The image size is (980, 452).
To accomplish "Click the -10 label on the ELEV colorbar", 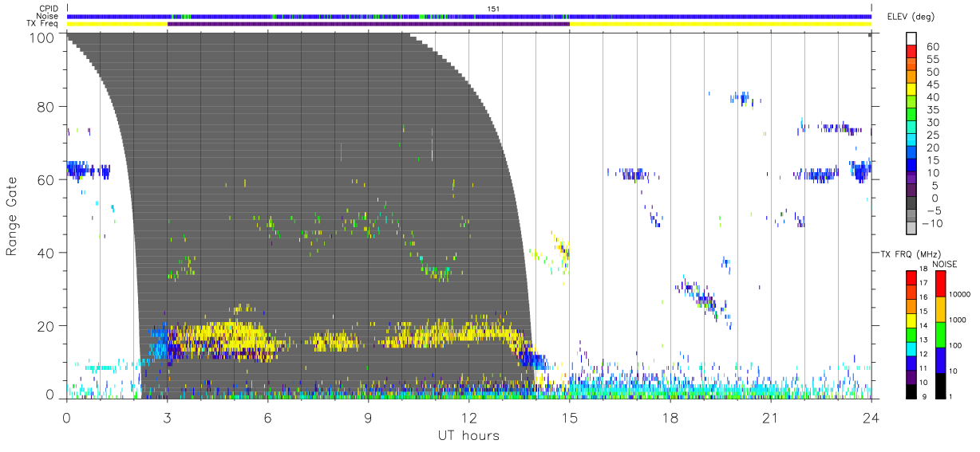I will click(933, 223).
